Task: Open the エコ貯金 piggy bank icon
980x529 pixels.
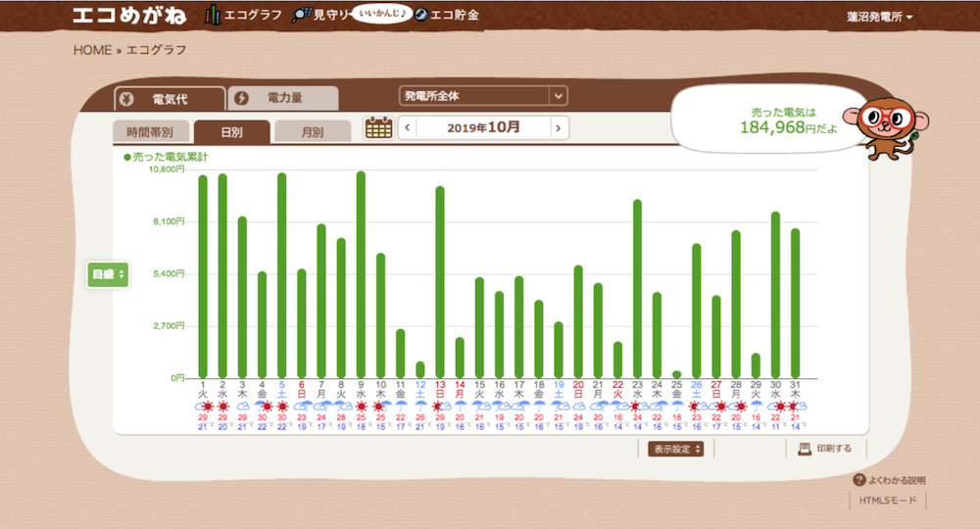Action: 421,15
